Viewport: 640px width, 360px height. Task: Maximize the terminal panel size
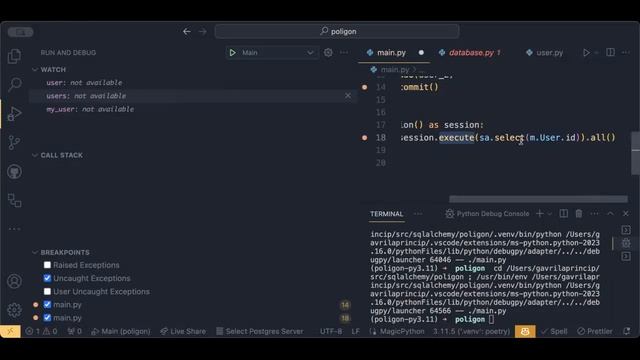click(x=610, y=213)
